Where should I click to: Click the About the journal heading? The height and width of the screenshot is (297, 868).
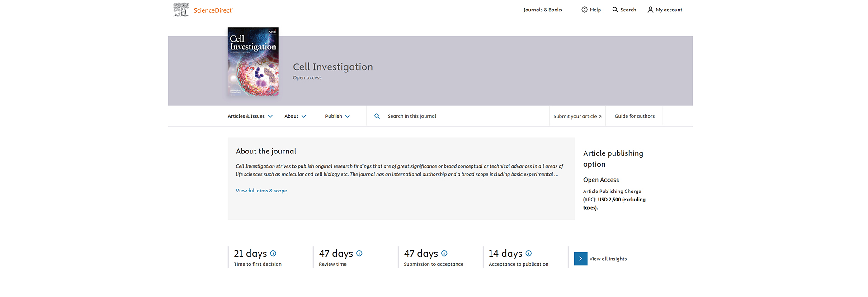point(266,151)
